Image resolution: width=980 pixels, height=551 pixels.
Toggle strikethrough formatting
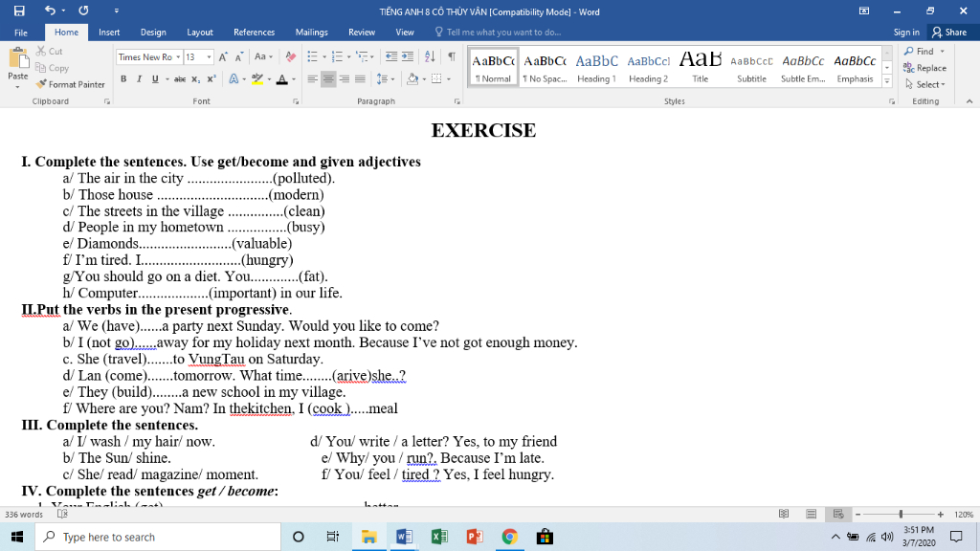point(180,79)
